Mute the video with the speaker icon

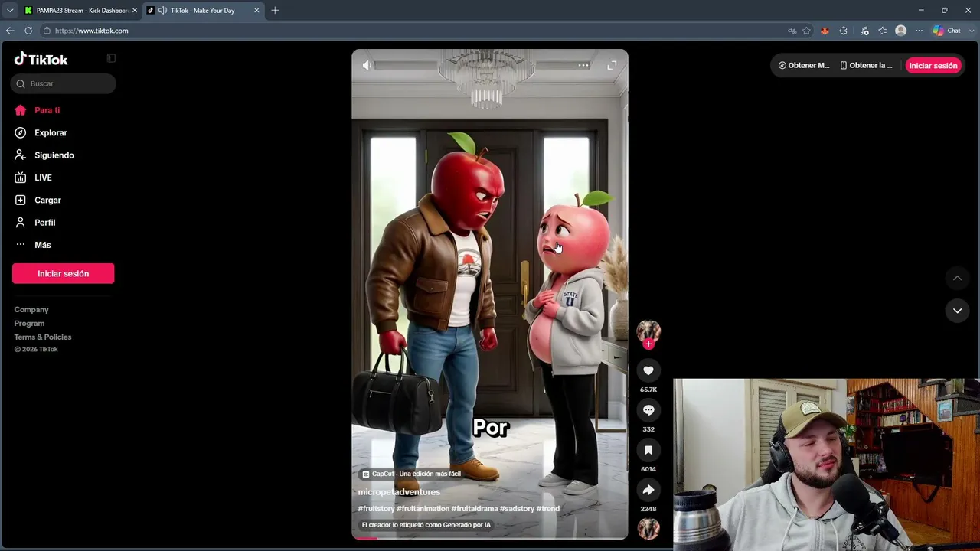pyautogui.click(x=367, y=65)
